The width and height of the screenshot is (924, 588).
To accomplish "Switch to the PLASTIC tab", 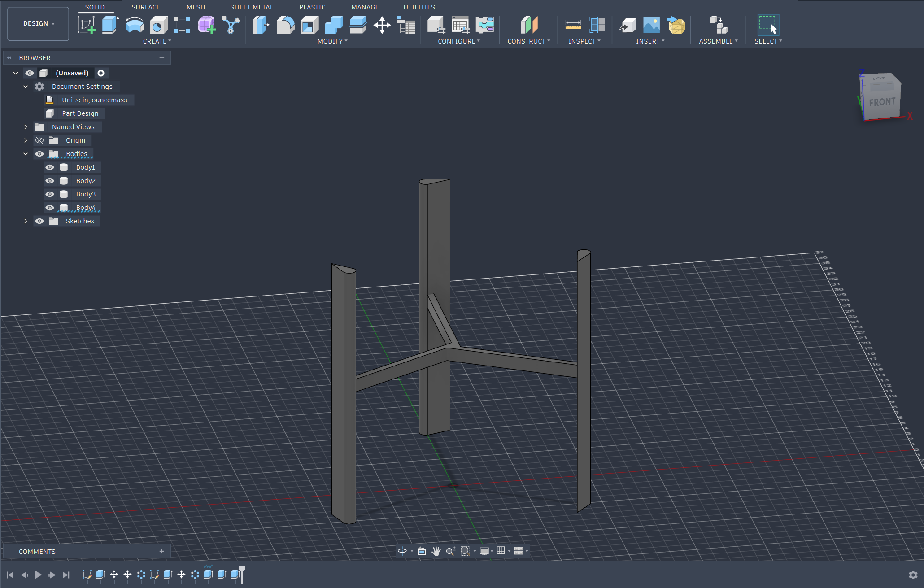I will click(x=312, y=7).
